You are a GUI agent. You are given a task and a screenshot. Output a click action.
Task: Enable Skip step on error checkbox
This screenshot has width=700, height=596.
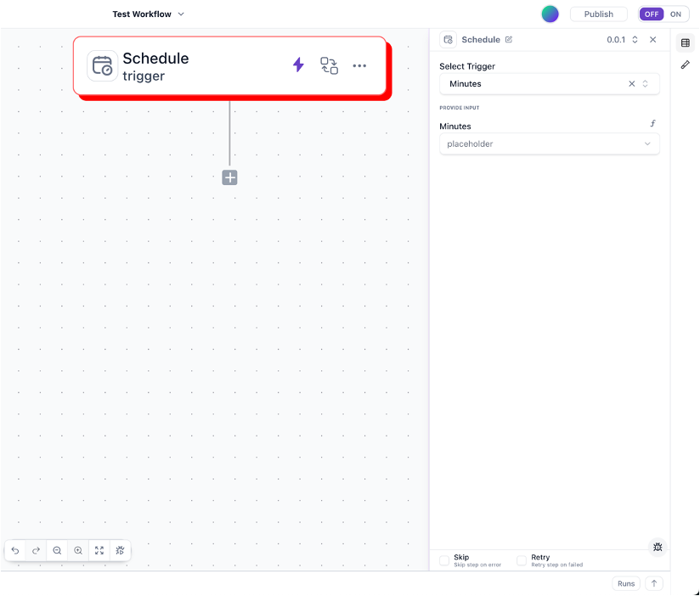tap(444, 560)
